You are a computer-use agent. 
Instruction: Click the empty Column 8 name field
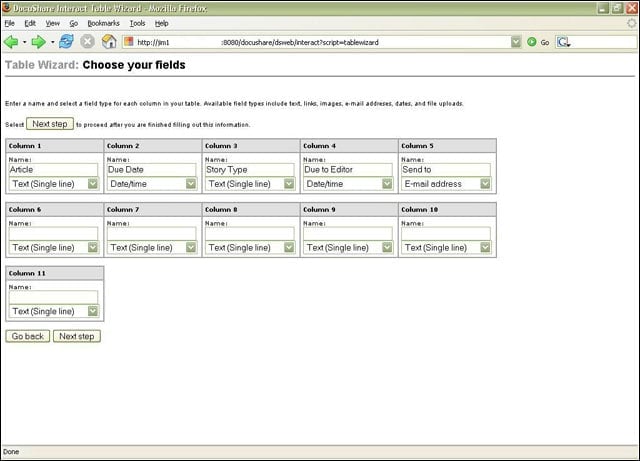coord(250,234)
